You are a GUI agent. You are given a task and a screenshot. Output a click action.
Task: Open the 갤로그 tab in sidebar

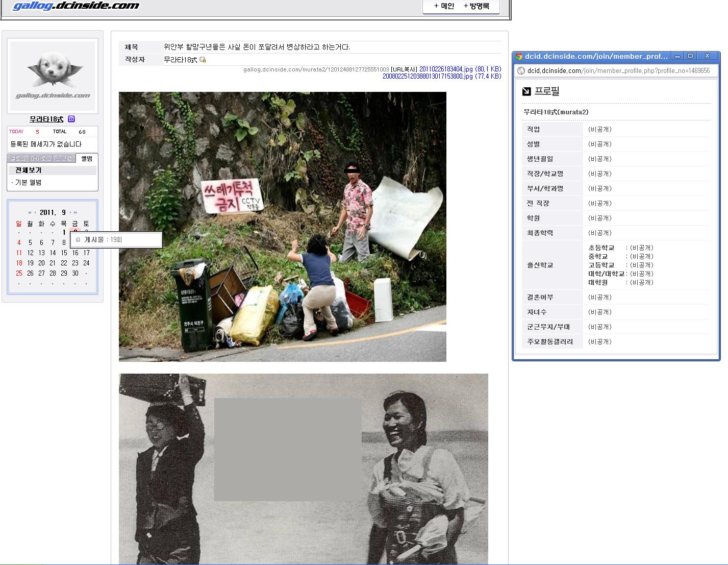[18, 159]
